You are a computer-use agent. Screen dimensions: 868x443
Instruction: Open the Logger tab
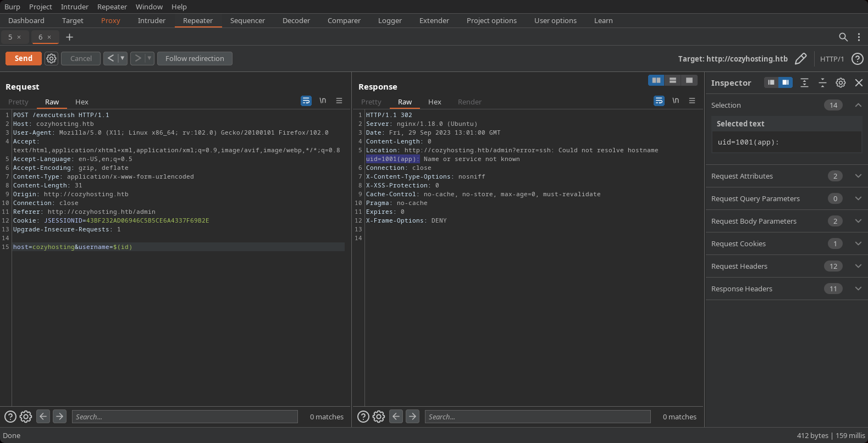390,20
